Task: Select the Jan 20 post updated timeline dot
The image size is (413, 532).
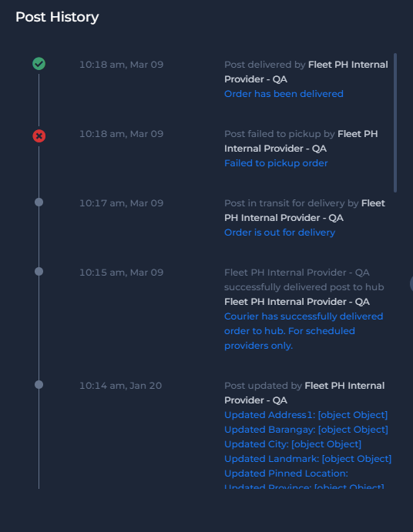Action: (39, 385)
